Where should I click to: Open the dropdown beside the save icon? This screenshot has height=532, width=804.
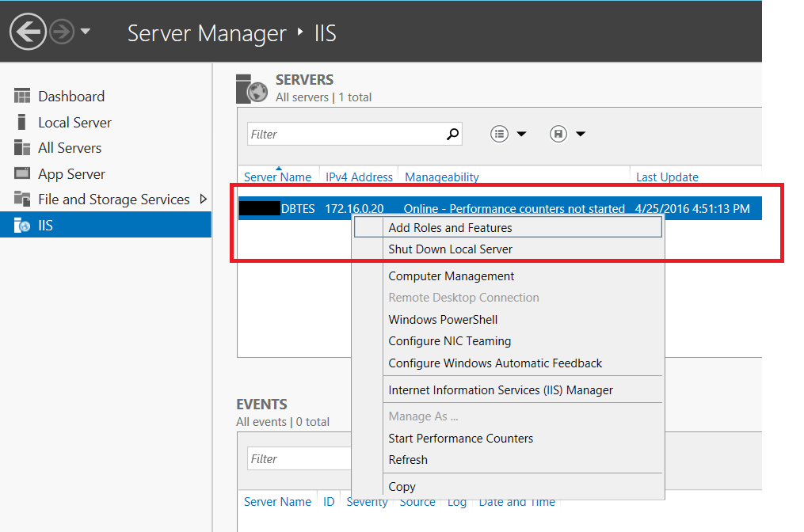tap(581, 133)
